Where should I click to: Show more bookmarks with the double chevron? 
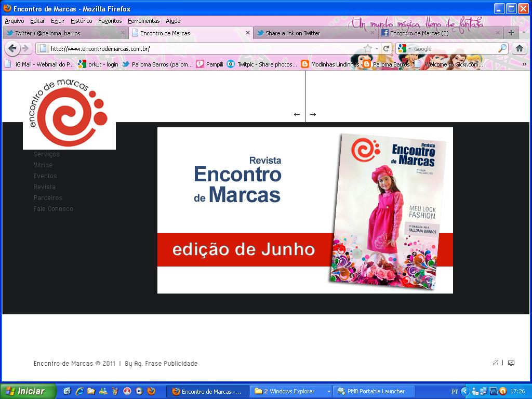tap(524, 64)
